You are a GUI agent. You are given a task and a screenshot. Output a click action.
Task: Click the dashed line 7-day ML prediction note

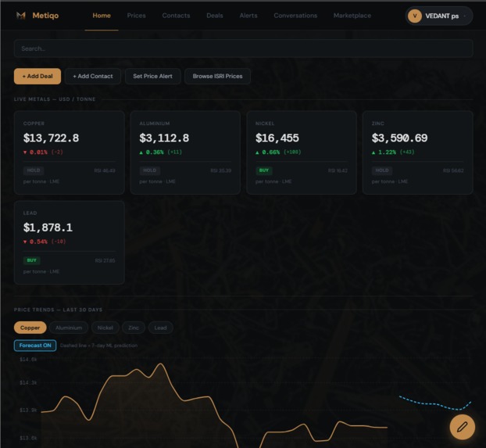pyautogui.click(x=98, y=346)
